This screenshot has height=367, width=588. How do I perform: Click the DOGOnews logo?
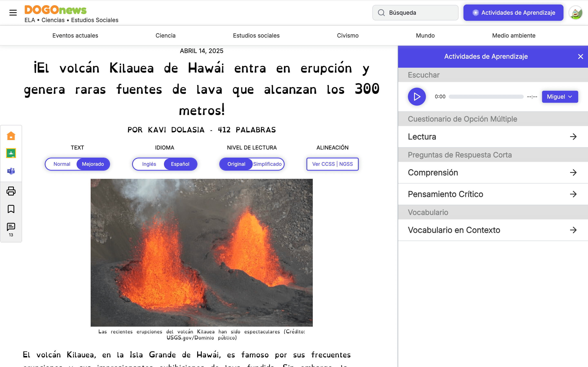coord(55,10)
